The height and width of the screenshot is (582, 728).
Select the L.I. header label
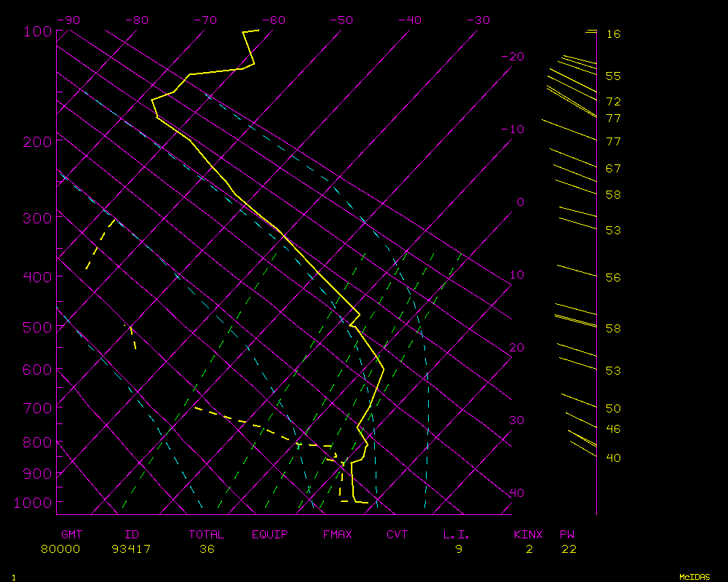[x=456, y=535]
